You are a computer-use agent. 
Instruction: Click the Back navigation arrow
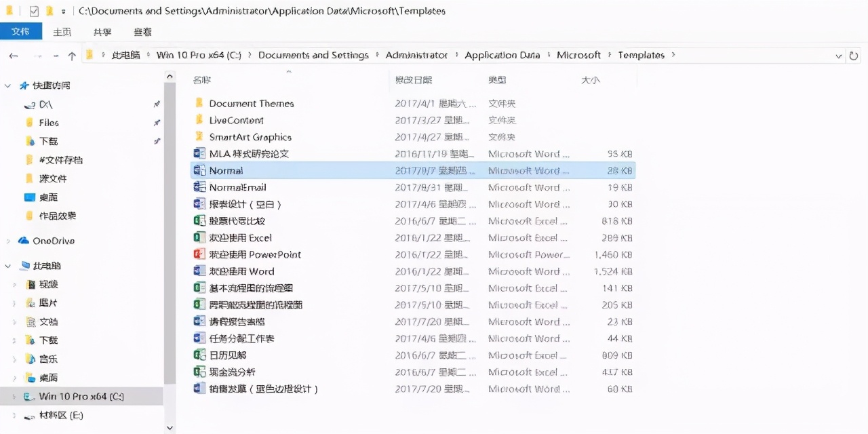tap(14, 56)
